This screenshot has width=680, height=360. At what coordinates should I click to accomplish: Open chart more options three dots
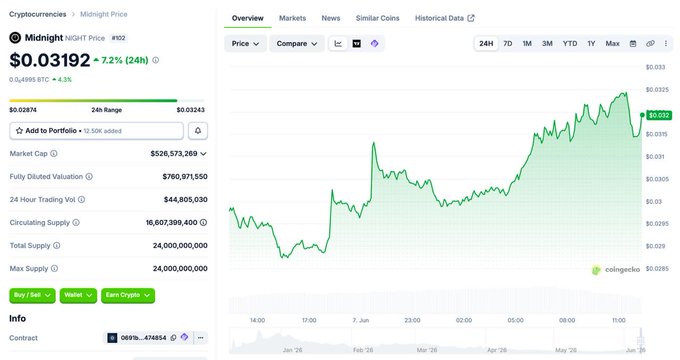[666, 43]
